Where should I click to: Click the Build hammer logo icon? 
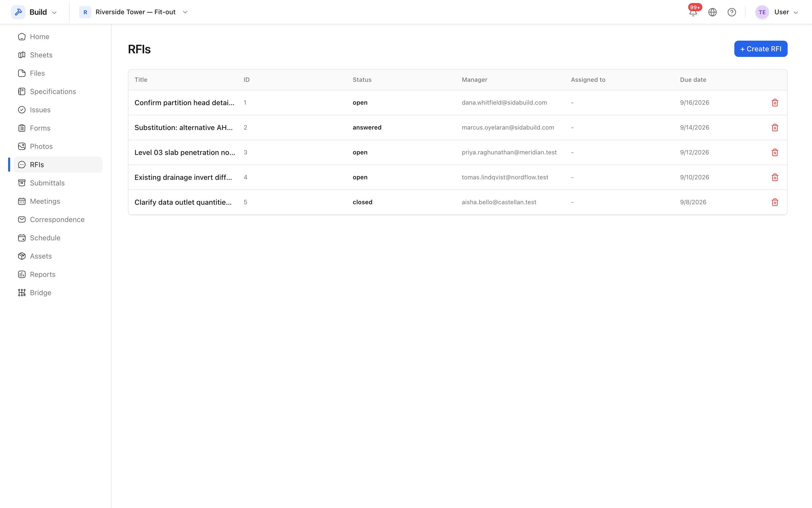coord(18,12)
